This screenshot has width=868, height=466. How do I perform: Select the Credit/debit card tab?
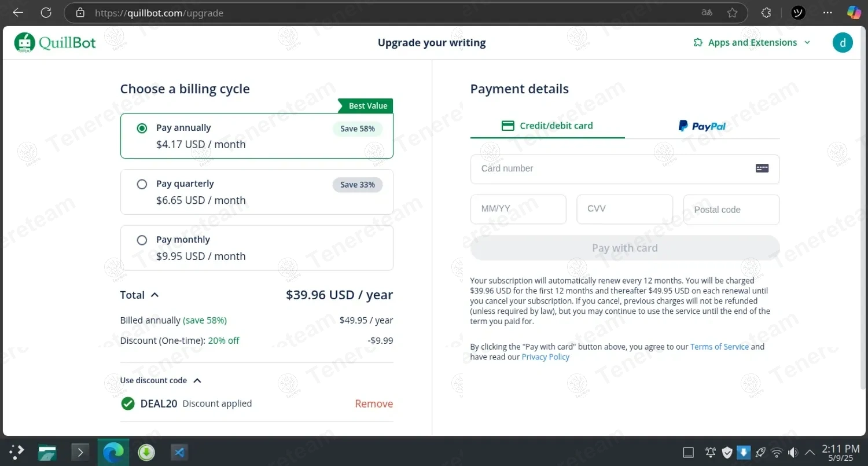547,126
